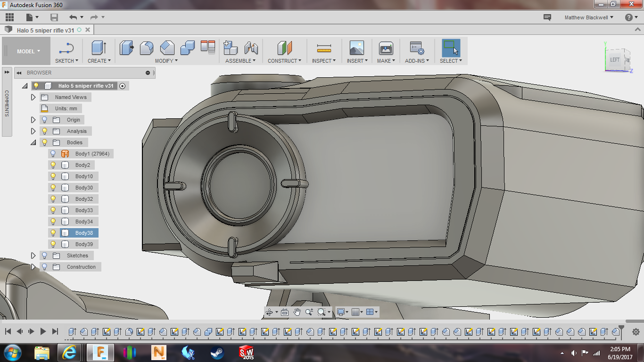644x362 pixels.
Task: Expand the Sketches folder arrow
Action: pos(33,255)
